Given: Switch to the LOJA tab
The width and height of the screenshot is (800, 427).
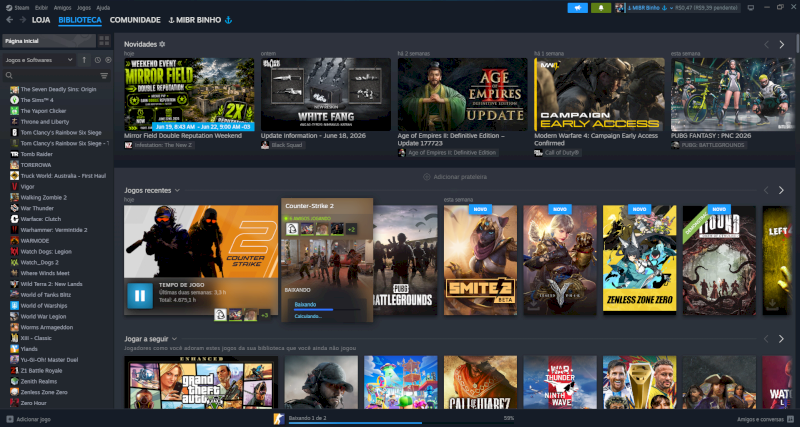Looking at the screenshot, I should (41, 20).
